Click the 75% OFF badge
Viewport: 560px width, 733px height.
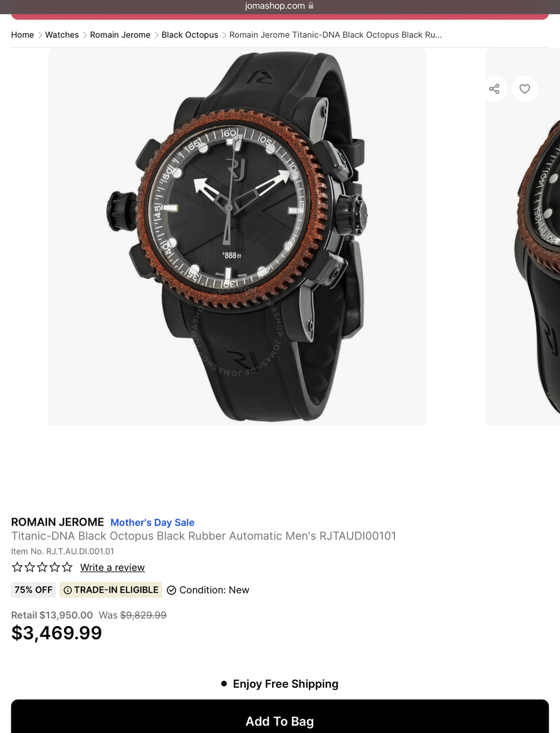click(x=33, y=590)
